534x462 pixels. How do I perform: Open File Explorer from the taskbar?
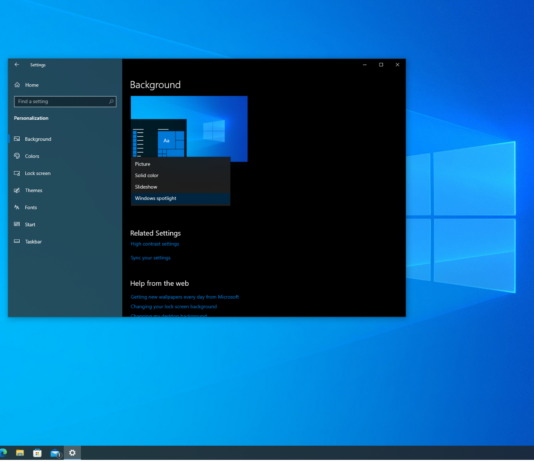[20, 453]
